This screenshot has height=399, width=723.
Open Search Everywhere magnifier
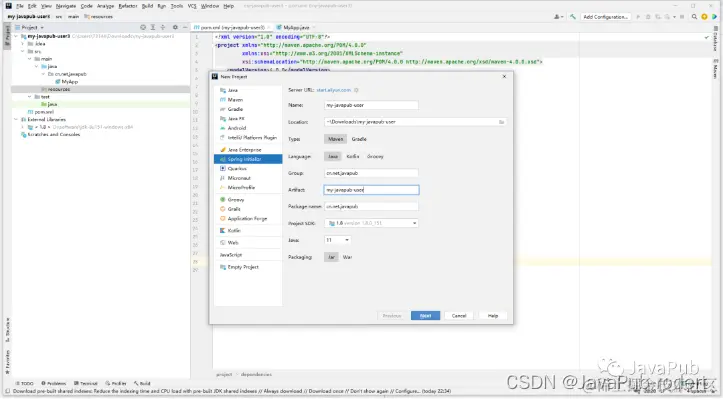(694, 17)
